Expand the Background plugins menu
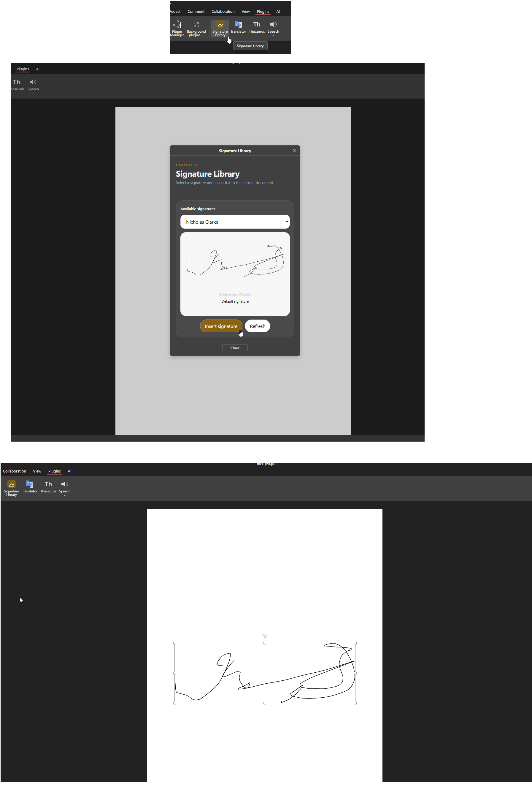Image resolution: width=532 pixels, height=787 pixels. pos(196,29)
